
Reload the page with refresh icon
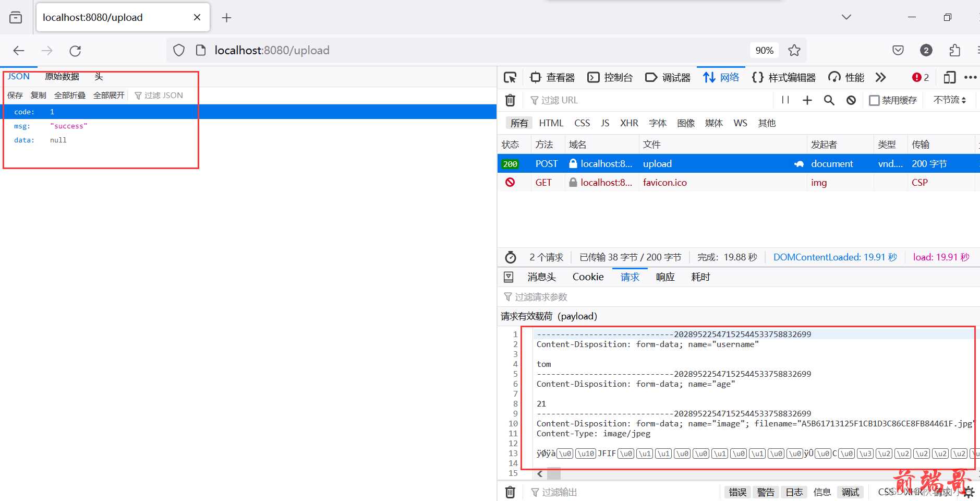point(75,51)
